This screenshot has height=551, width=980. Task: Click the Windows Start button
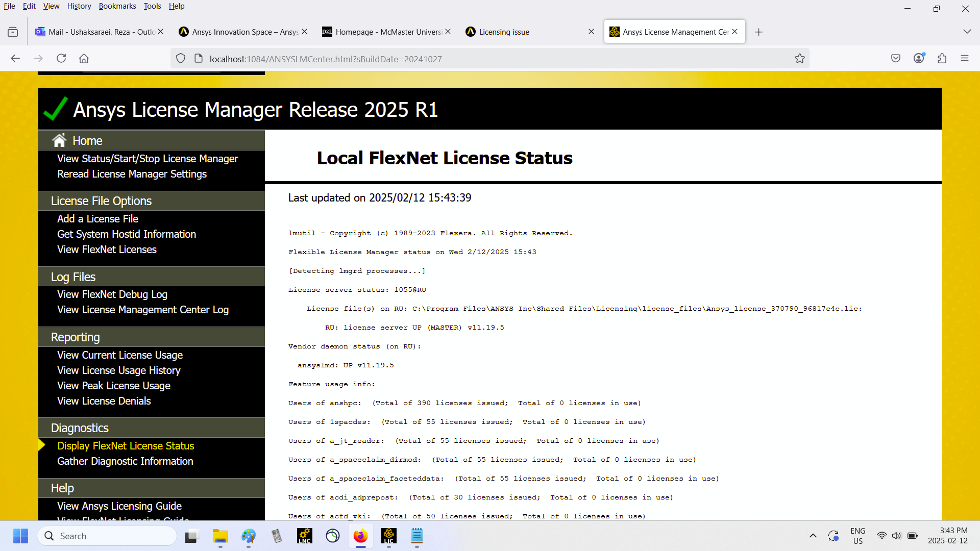pos(20,536)
